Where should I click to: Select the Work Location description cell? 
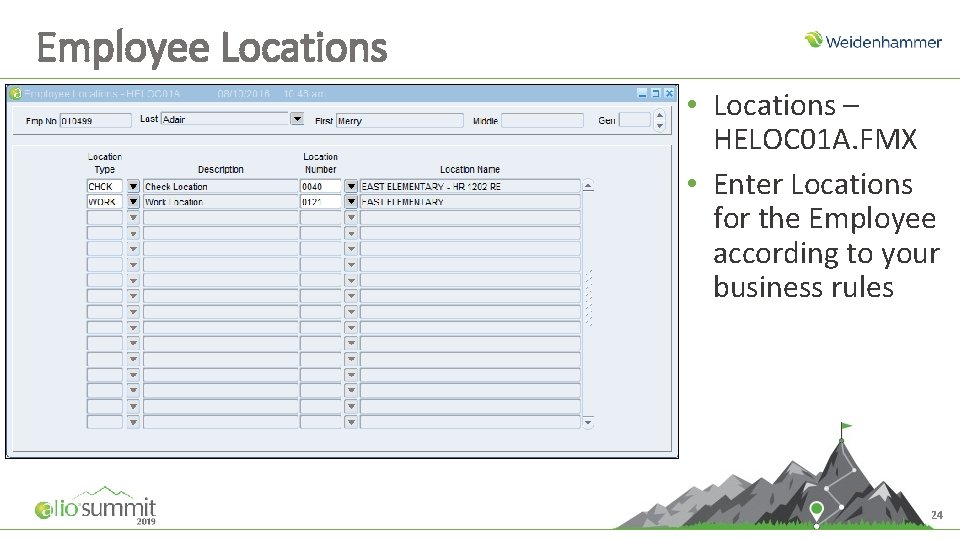pos(220,201)
